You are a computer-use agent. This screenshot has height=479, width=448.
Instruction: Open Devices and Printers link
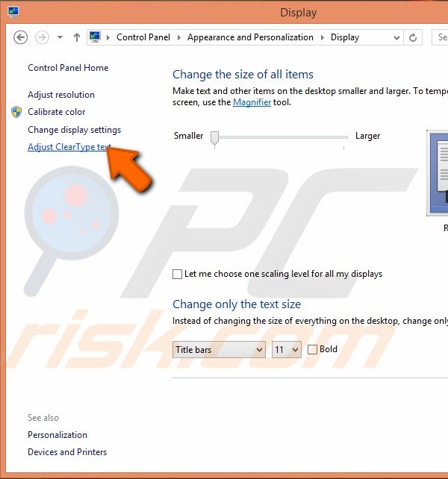click(67, 452)
